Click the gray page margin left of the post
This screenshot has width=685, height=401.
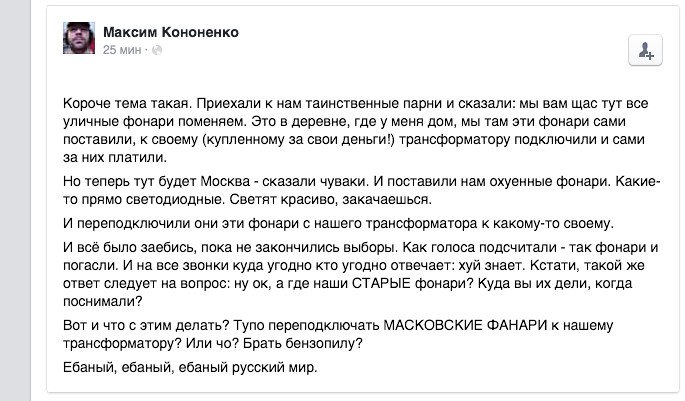[15, 200]
